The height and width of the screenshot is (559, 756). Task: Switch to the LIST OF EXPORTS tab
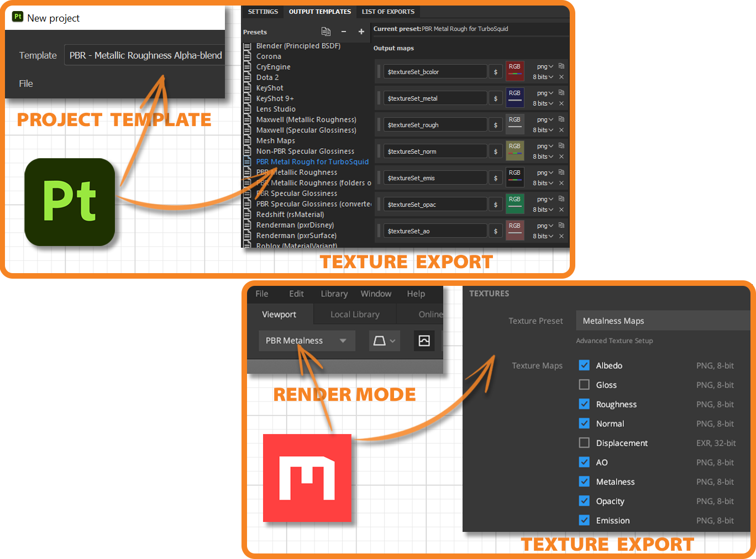(388, 12)
